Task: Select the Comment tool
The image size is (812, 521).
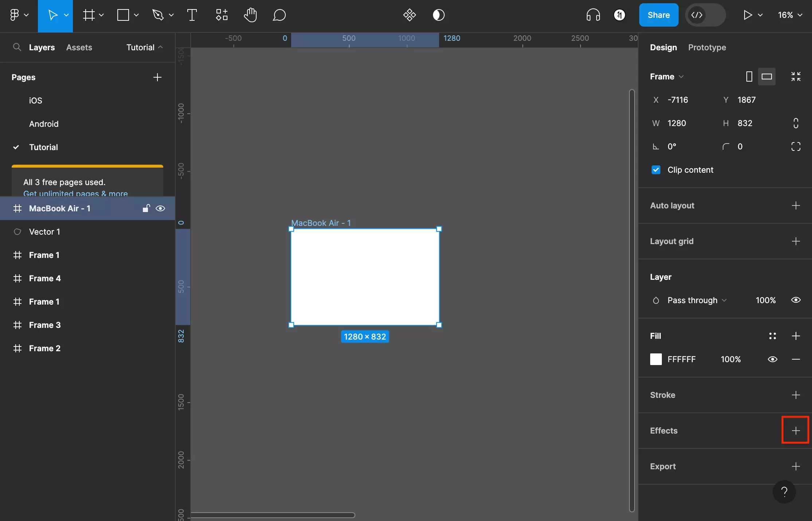Action: pos(278,15)
